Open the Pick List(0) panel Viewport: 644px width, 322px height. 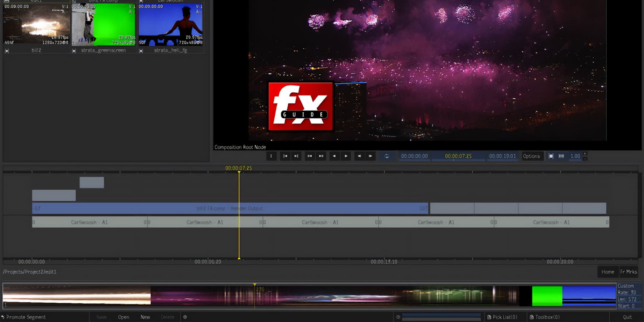click(x=502, y=317)
